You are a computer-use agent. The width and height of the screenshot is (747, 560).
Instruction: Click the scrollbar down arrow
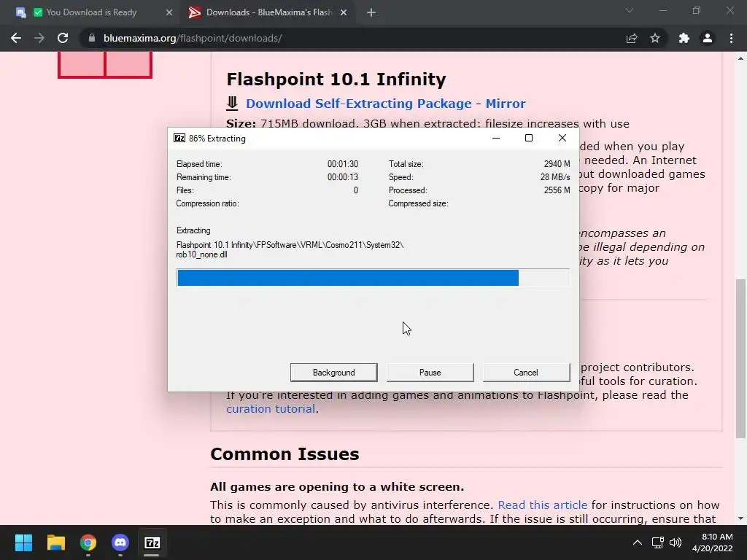pyautogui.click(x=740, y=518)
